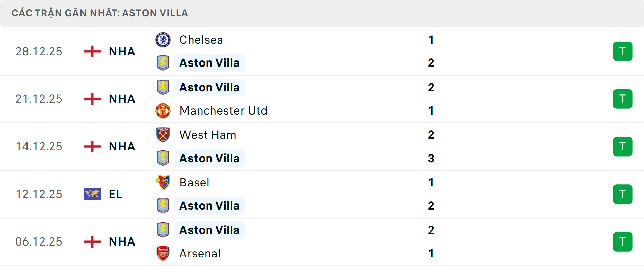Click the England flag beside 28.12.25

click(x=92, y=51)
